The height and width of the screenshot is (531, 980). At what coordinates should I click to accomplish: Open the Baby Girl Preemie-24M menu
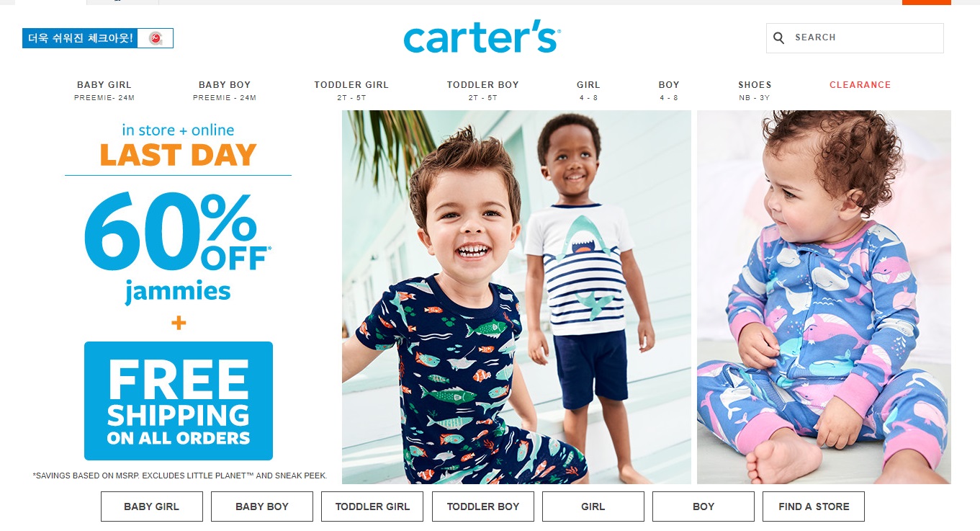click(104, 91)
